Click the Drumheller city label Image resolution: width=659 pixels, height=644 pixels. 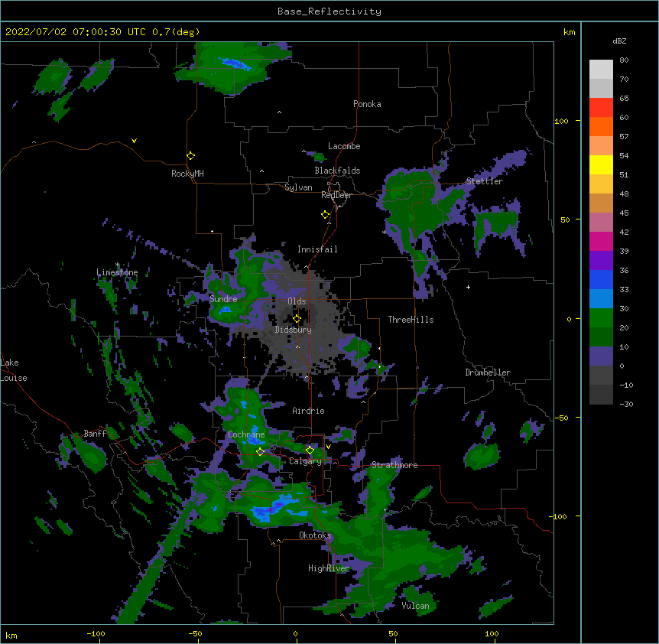pos(488,372)
